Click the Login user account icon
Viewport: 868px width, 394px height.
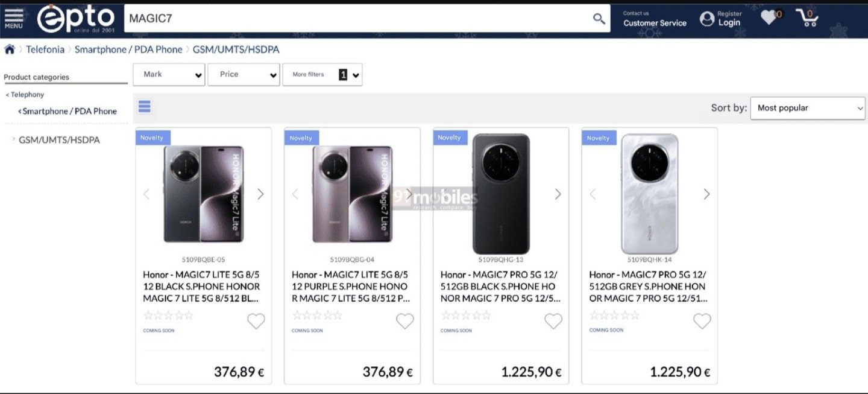pyautogui.click(x=707, y=19)
